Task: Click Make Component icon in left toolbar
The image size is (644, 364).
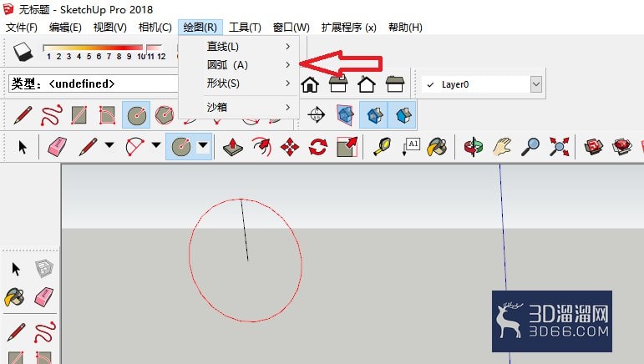Action: pyautogui.click(x=43, y=269)
